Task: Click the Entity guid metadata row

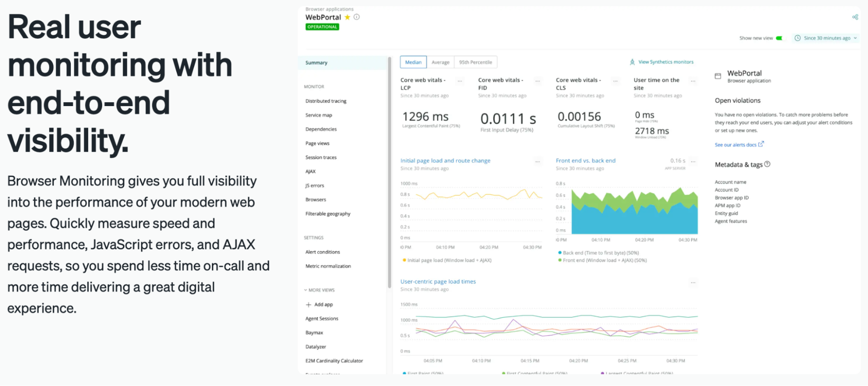Action: click(x=726, y=213)
